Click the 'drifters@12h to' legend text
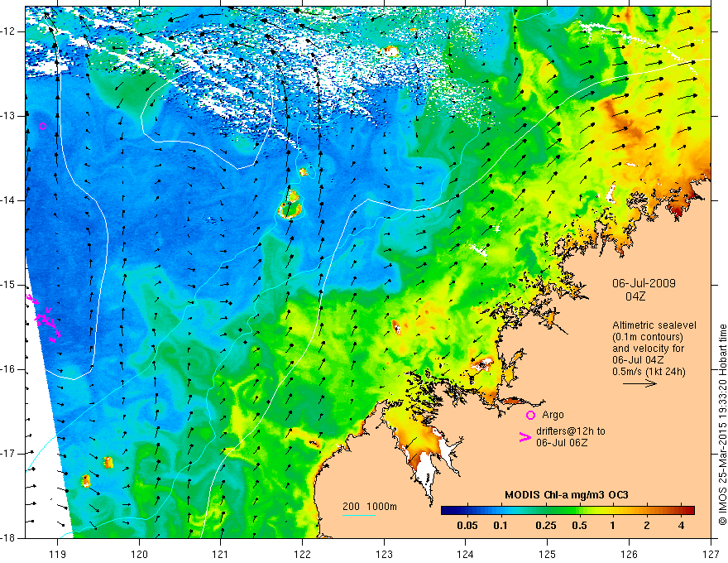 pyautogui.click(x=571, y=431)
